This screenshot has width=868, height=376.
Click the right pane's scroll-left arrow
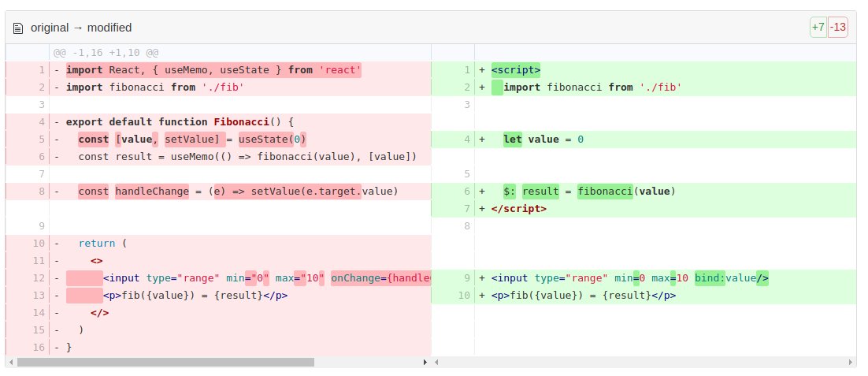pos(436,362)
